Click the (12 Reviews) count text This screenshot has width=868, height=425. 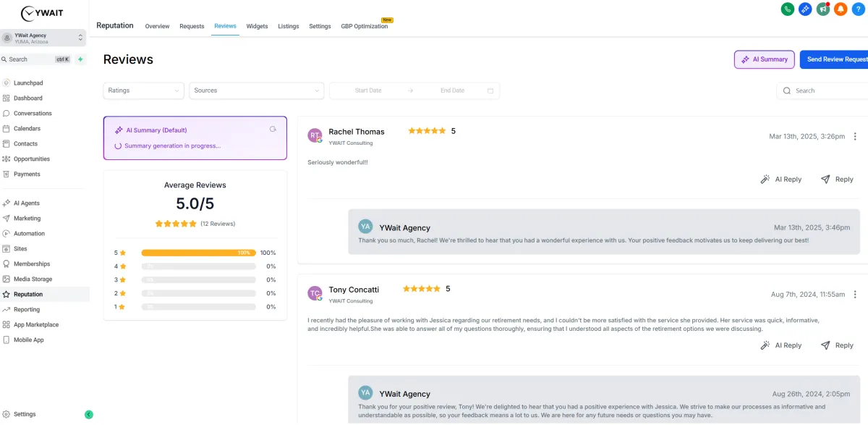coord(218,224)
